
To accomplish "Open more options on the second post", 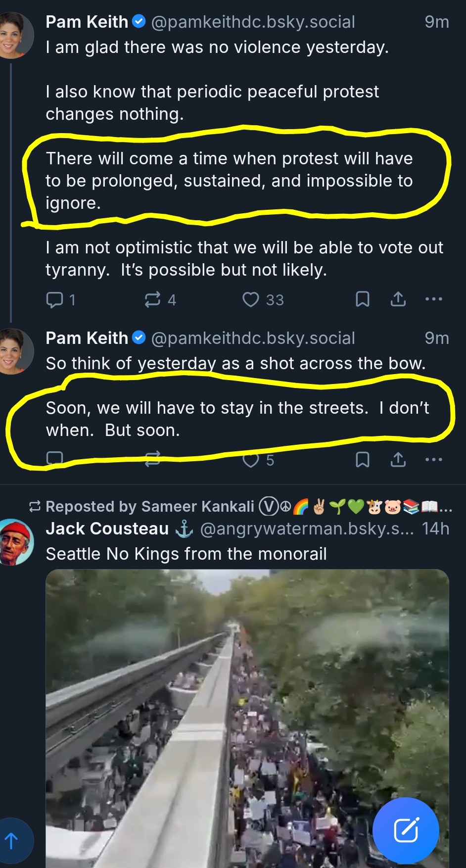I will [x=434, y=459].
